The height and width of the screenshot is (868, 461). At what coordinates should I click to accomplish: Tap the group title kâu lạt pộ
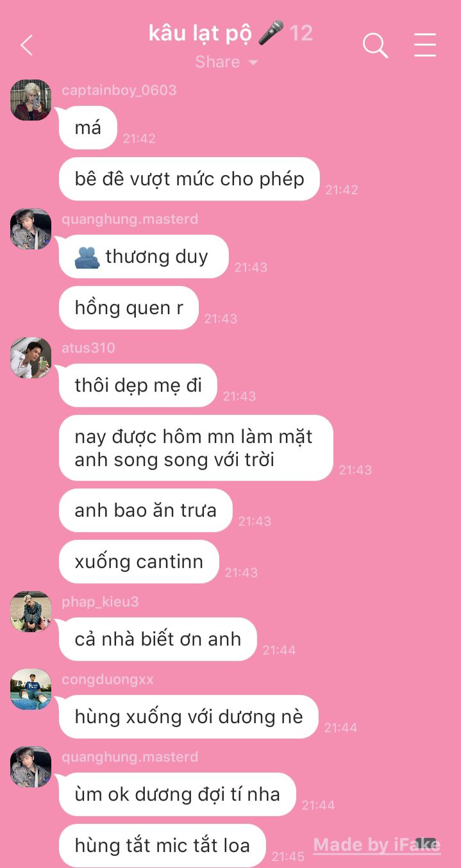pos(200,33)
